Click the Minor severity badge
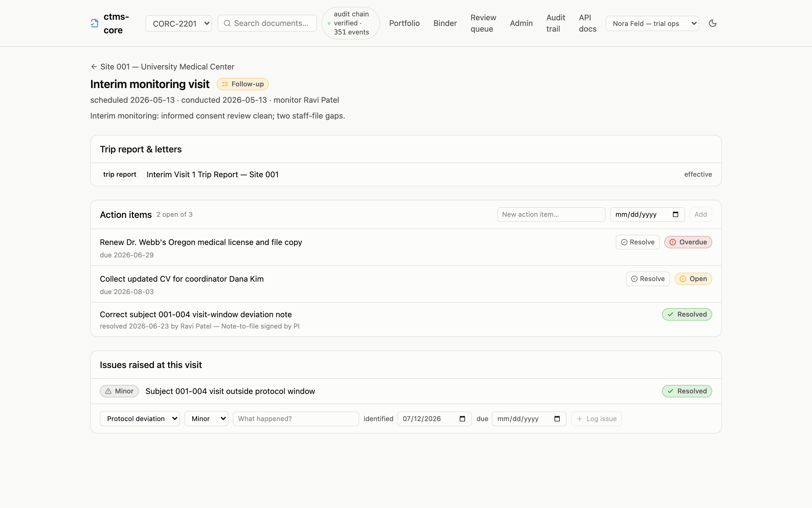The height and width of the screenshot is (508, 812). [x=119, y=391]
